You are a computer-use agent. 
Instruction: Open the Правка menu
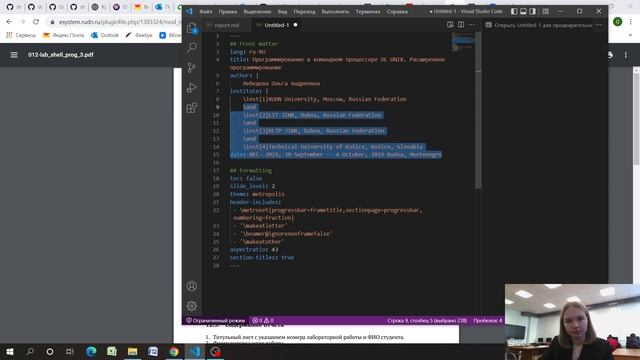coord(228,11)
